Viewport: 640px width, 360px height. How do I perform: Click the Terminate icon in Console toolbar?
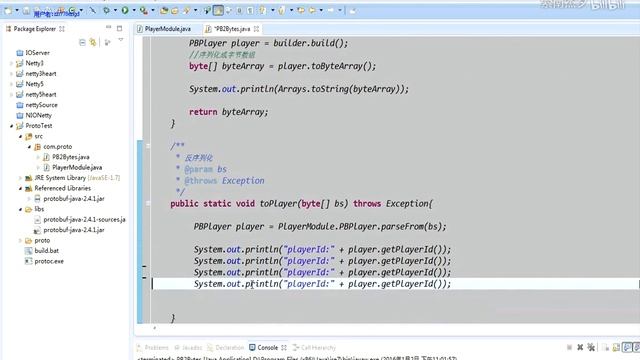[x=569, y=348]
